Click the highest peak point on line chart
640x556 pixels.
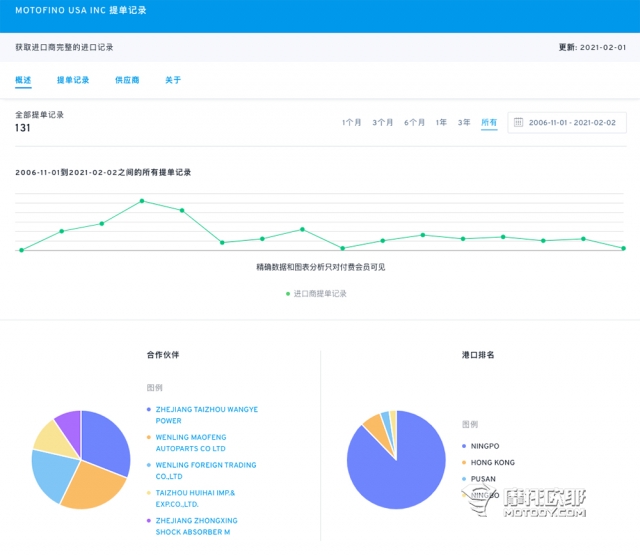click(142, 201)
